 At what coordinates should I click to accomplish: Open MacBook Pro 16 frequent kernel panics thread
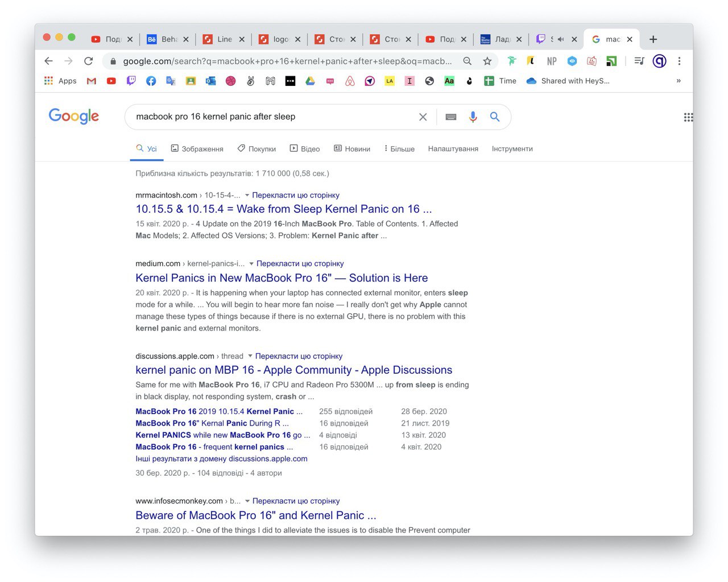214,447
